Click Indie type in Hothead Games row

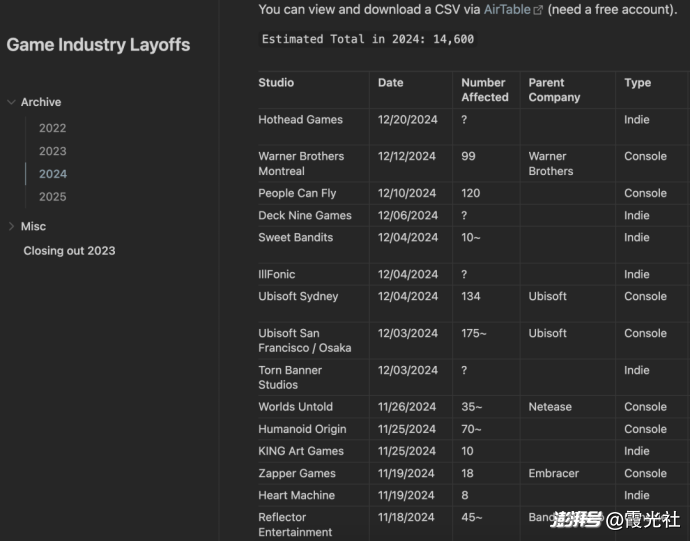(637, 120)
